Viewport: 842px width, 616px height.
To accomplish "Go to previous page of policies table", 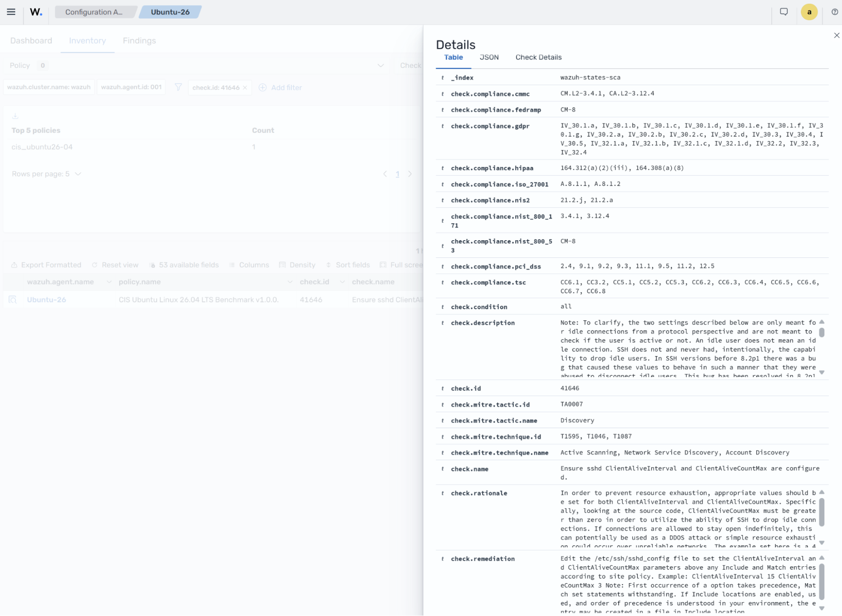I will coord(385,174).
